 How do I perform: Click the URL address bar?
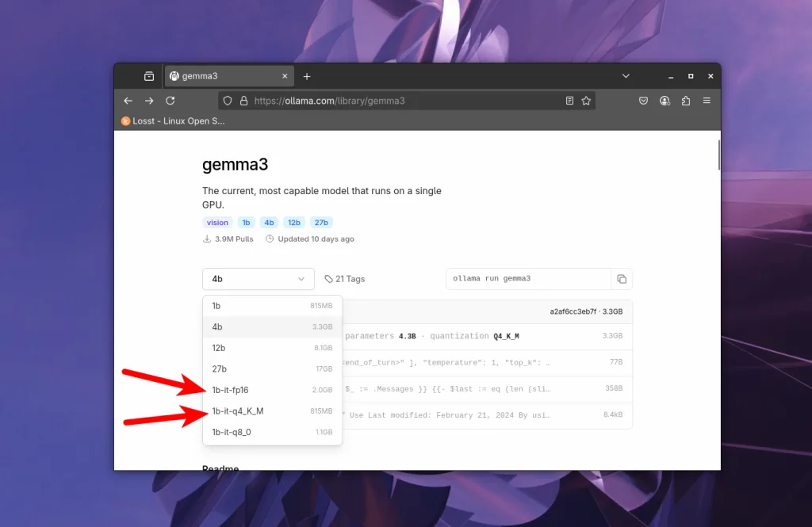pos(407,101)
